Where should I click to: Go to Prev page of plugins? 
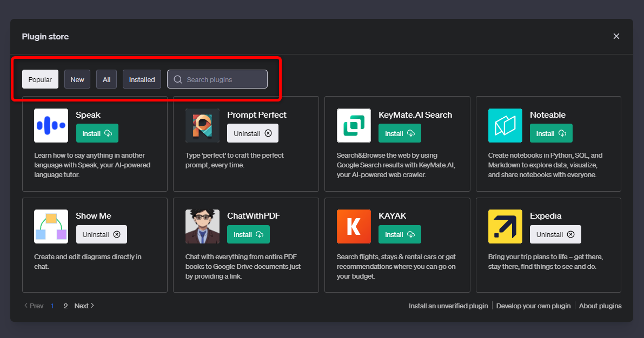coord(34,306)
